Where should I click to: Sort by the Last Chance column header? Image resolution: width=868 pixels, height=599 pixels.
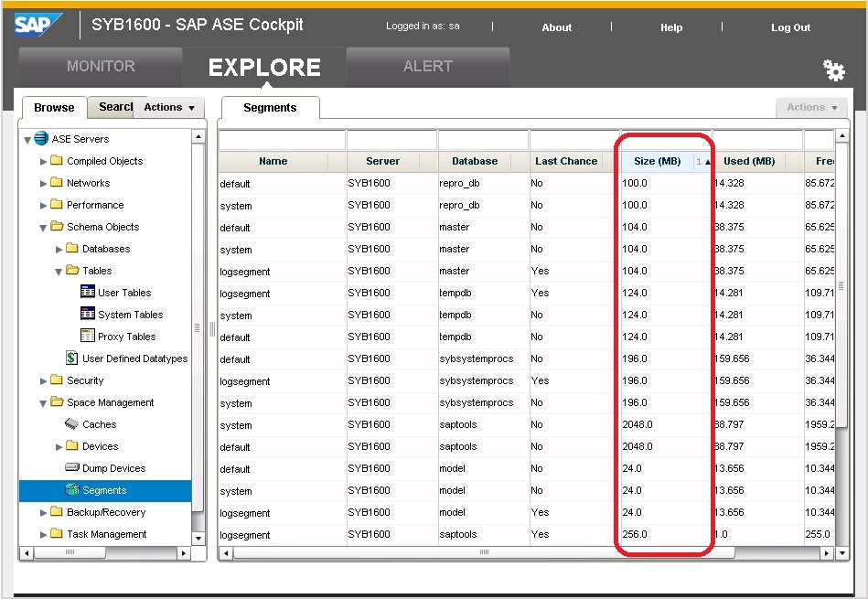click(566, 161)
